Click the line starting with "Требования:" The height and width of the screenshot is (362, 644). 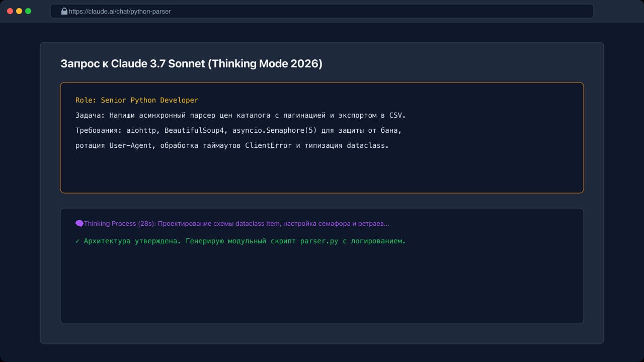tap(238, 130)
